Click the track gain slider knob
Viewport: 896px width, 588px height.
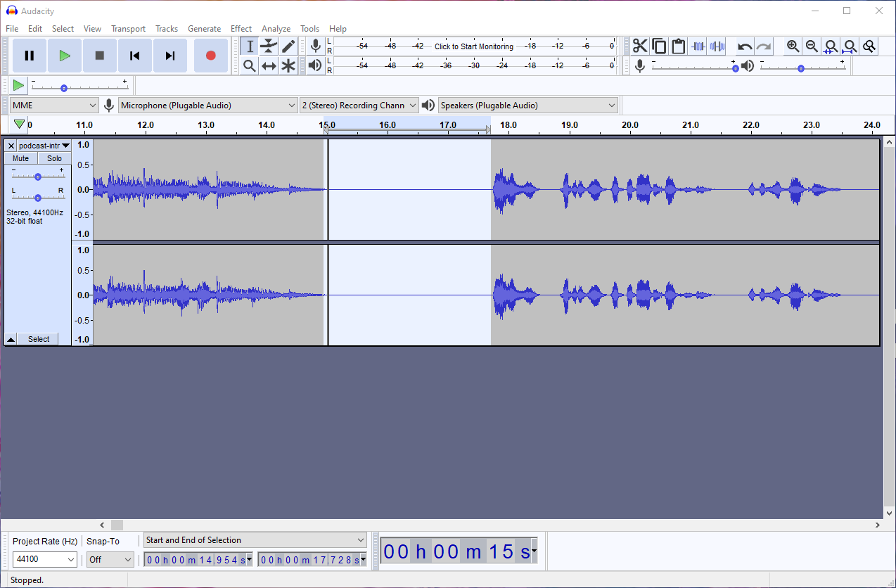tap(38, 176)
